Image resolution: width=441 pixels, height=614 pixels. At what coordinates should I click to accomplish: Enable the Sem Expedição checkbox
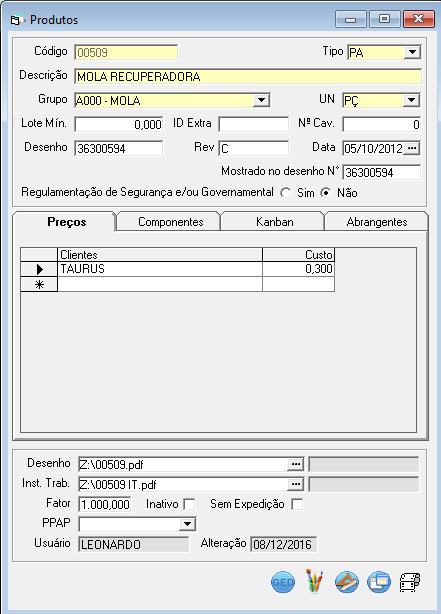click(x=297, y=504)
